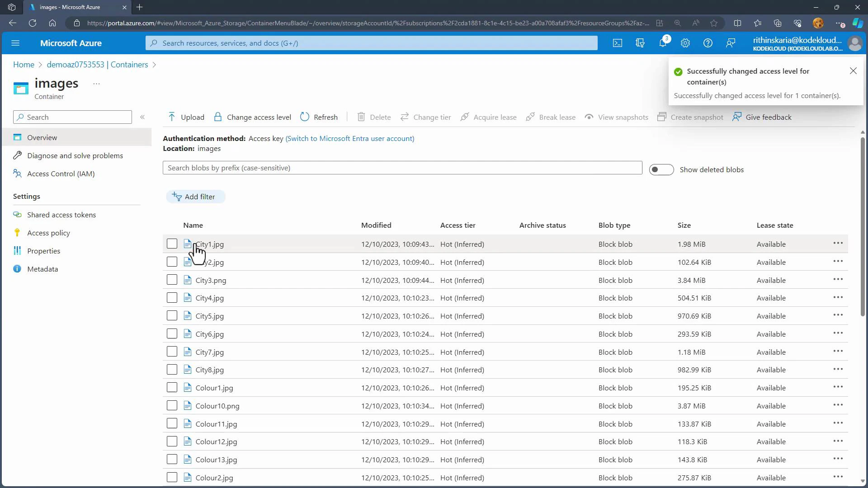The image size is (868, 488).
Task: Click the Break lease icon
Action: (530, 117)
